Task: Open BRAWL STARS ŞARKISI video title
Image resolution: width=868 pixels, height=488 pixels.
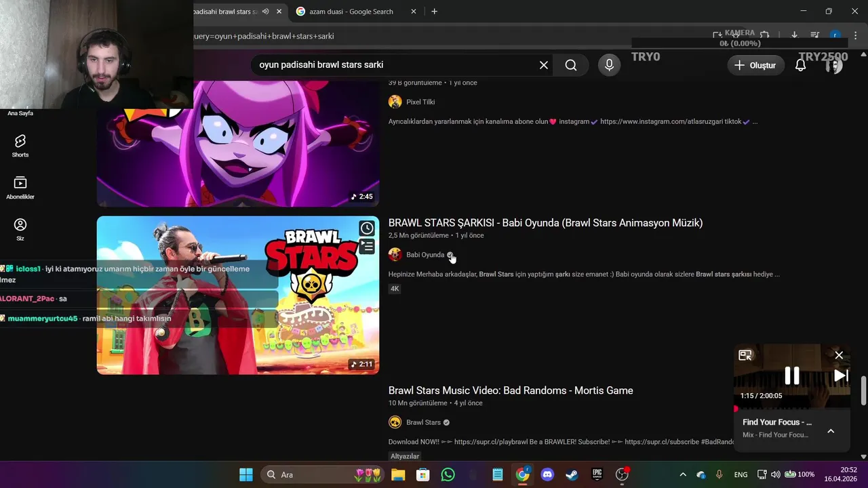Action: point(545,223)
